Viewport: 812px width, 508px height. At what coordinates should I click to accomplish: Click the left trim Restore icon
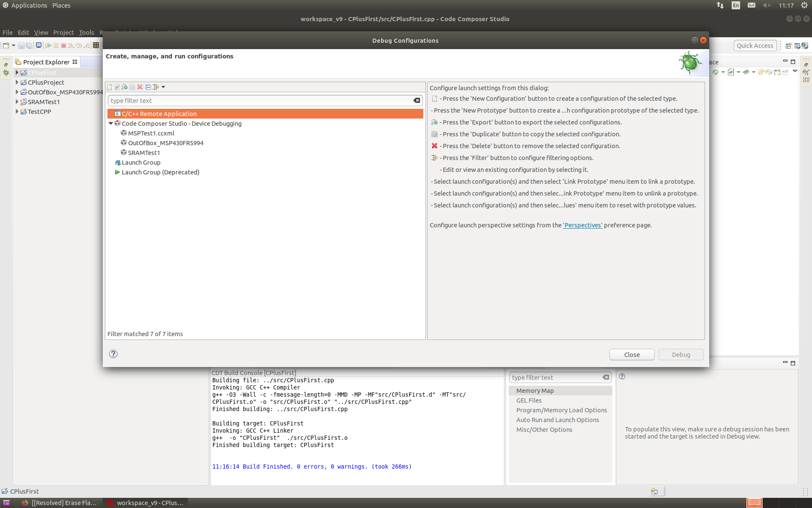pos(6,64)
